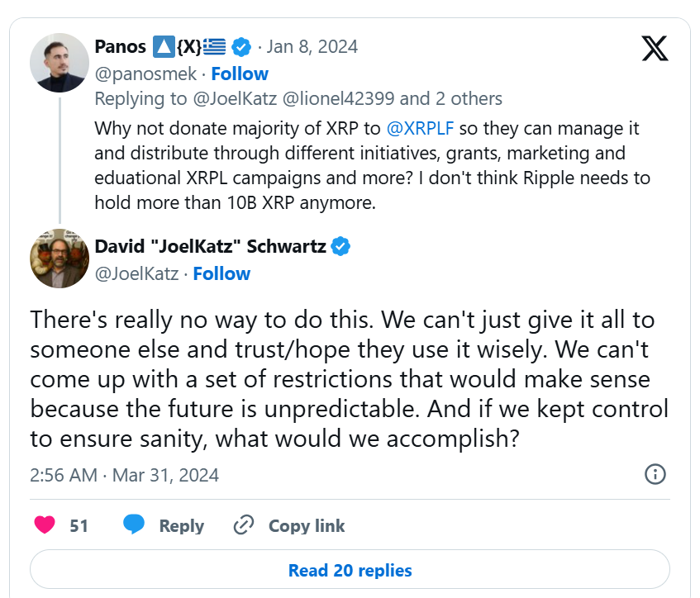Click the blue reply bubble icon
The width and height of the screenshot is (700, 598).
coord(134,525)
